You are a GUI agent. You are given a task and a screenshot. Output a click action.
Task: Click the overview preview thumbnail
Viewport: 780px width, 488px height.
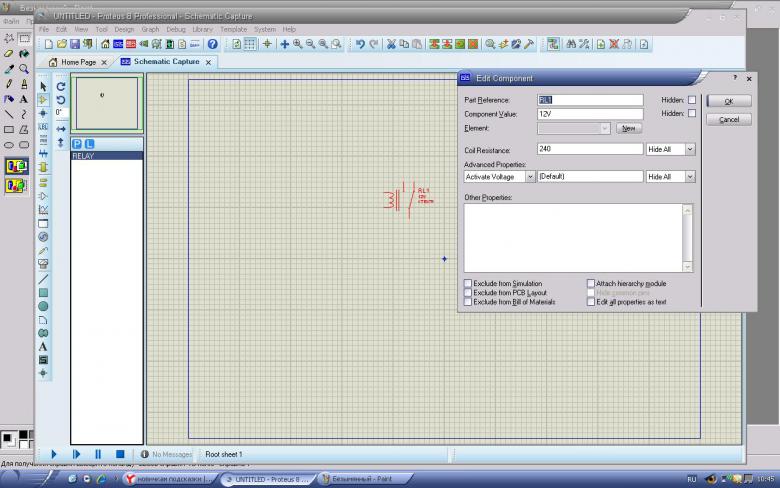pos(106,103)
